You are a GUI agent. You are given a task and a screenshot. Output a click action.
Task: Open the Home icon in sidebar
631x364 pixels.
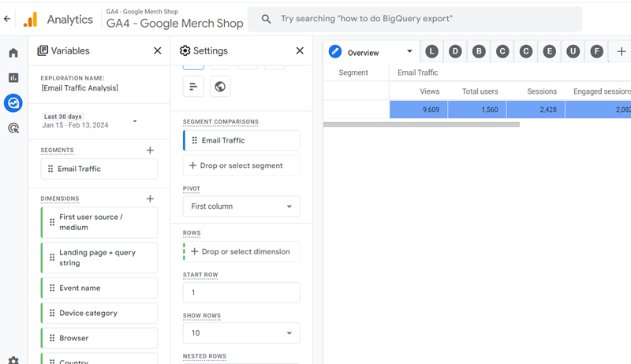tap(13, 53)
